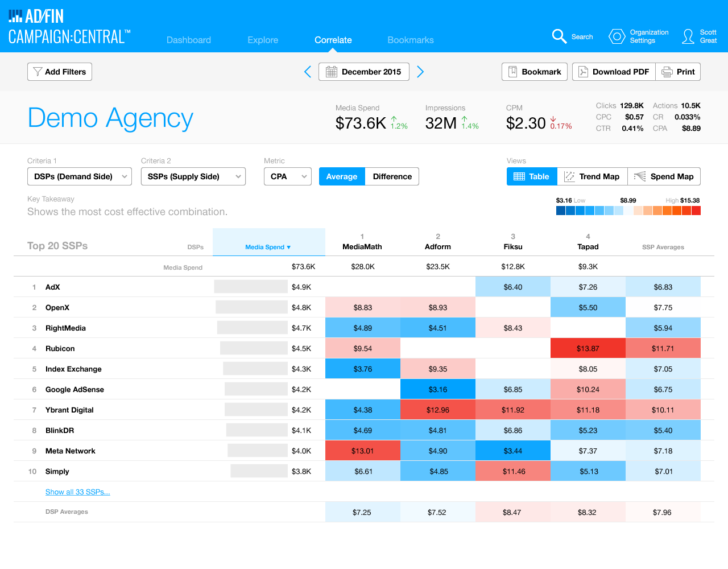Click Show all 33 SSPs link

click(78, 492)
